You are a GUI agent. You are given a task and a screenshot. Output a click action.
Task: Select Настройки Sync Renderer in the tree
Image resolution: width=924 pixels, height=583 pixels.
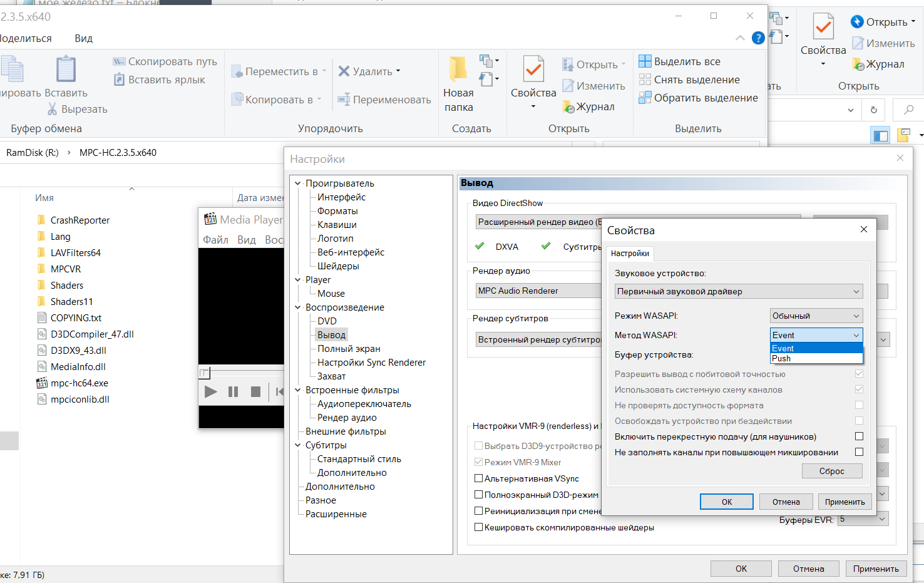tap(371, 363)
